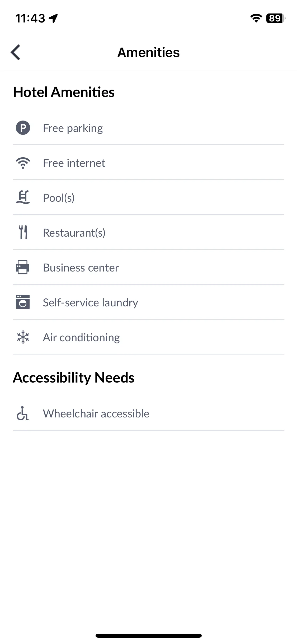This screenshot has width=297, height=644.
Task: Tap the parking P icon
Action: [23, 128]
